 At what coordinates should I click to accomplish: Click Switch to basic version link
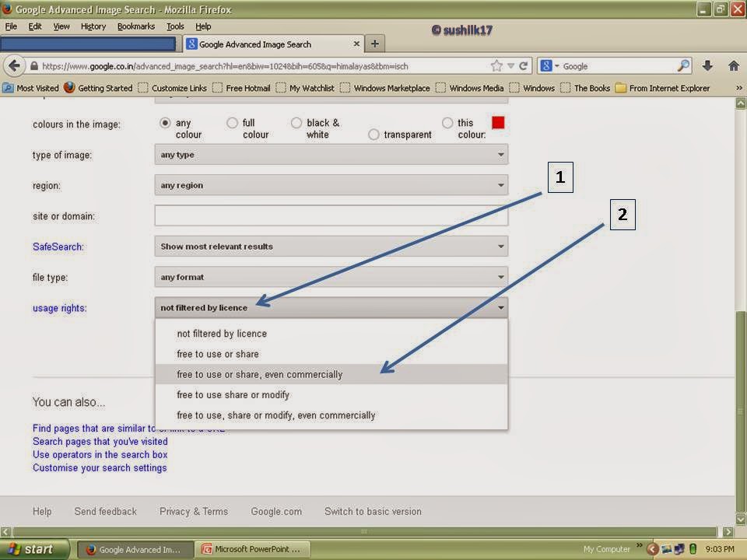click(x=373, y=511)
